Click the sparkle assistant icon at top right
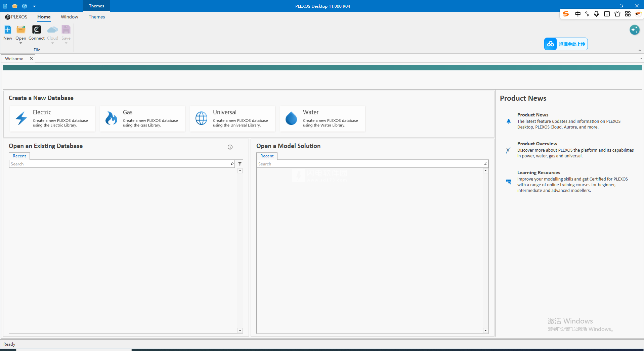The height and width of the screenshot is (351, 644). [x=634, y=30]
